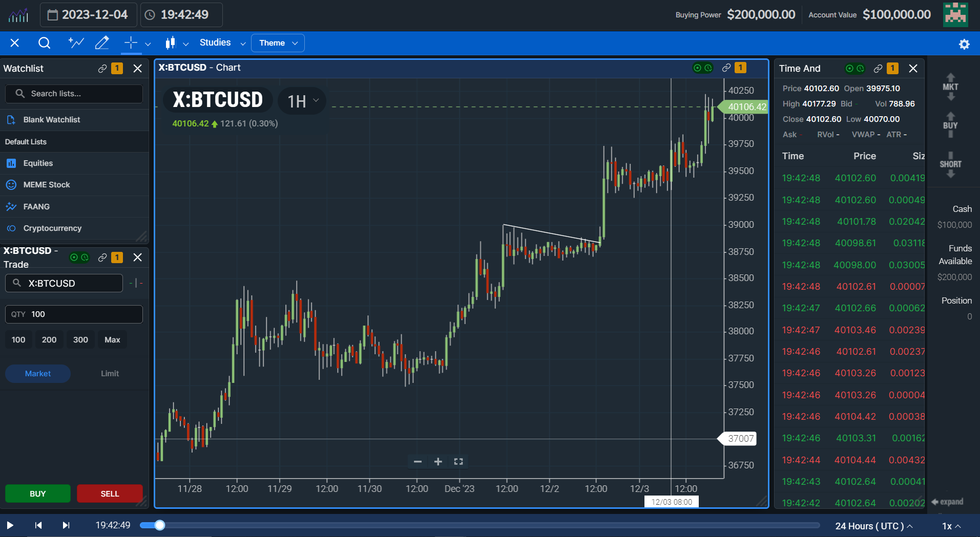Click the candlestick chart type icon
The width and height of the screenshot is (980, 537).
click(x=171, y=43)
